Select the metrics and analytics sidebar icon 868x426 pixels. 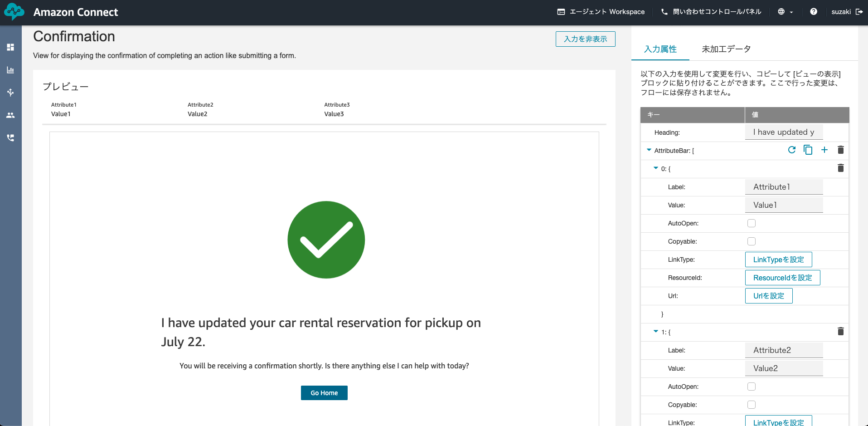point(11,70)
